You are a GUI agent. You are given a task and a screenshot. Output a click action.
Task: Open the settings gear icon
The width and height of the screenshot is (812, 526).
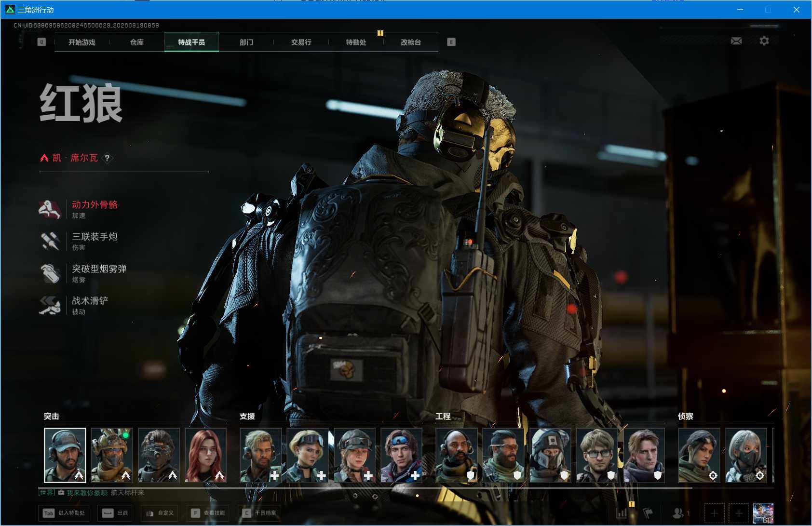tap(764, 41)
